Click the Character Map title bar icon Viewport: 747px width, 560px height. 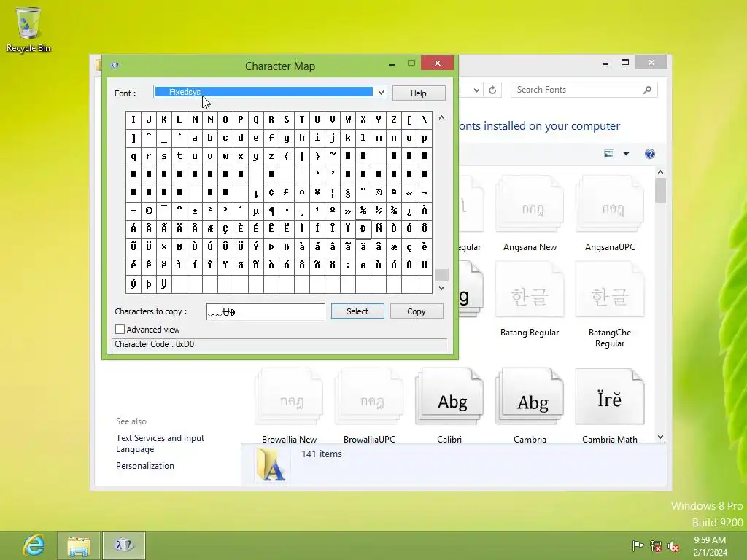115,65
